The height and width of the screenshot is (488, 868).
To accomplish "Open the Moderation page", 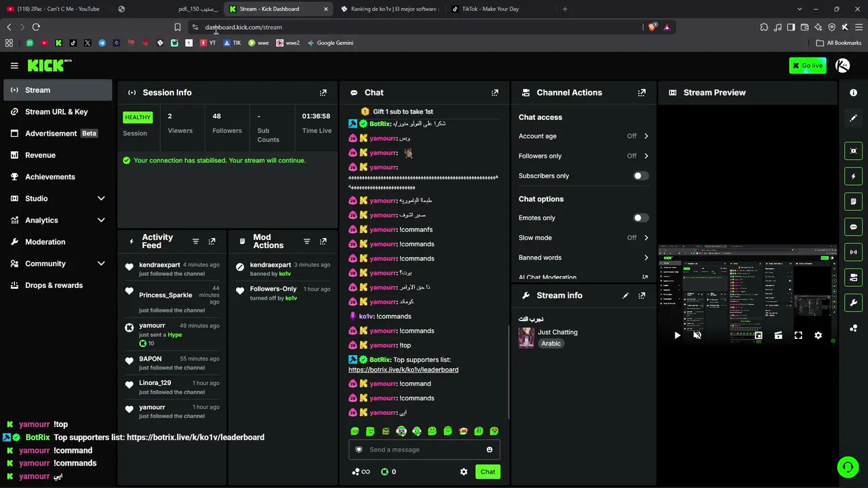I will pos(58,242).
